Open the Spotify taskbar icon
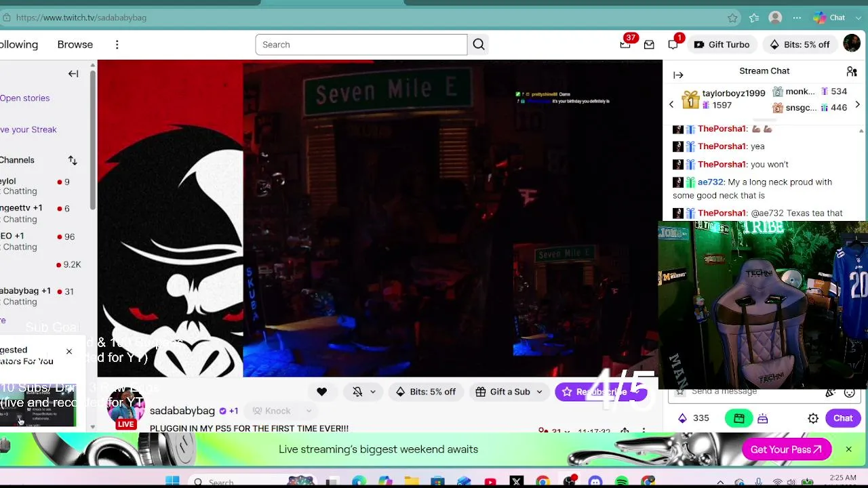Screen dimensions: 868x488 tap(621, 482)
